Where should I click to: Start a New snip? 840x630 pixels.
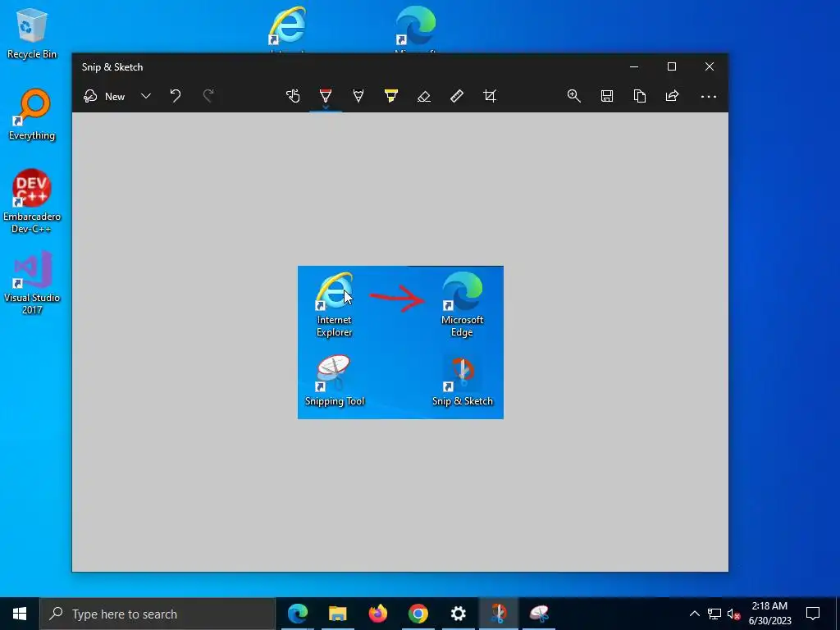pos(104,97)
